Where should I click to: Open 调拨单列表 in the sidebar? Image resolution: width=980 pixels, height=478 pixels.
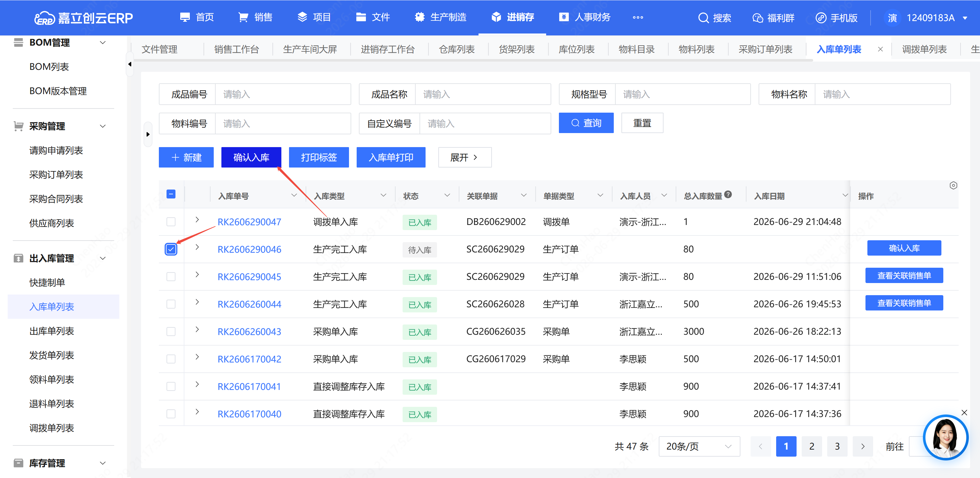[x=52, y=428]
